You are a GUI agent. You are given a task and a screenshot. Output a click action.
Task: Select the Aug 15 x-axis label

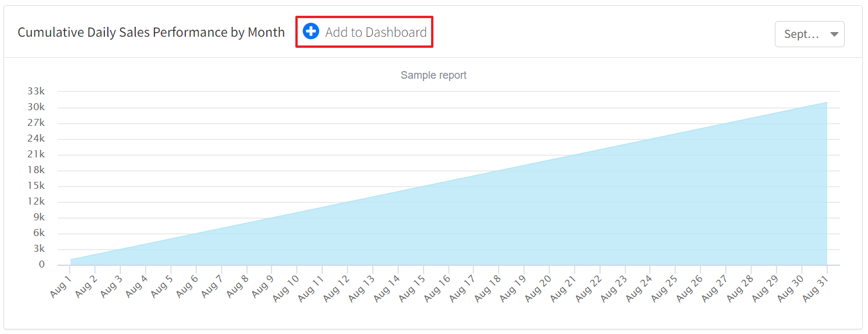(x=412, y=288)
